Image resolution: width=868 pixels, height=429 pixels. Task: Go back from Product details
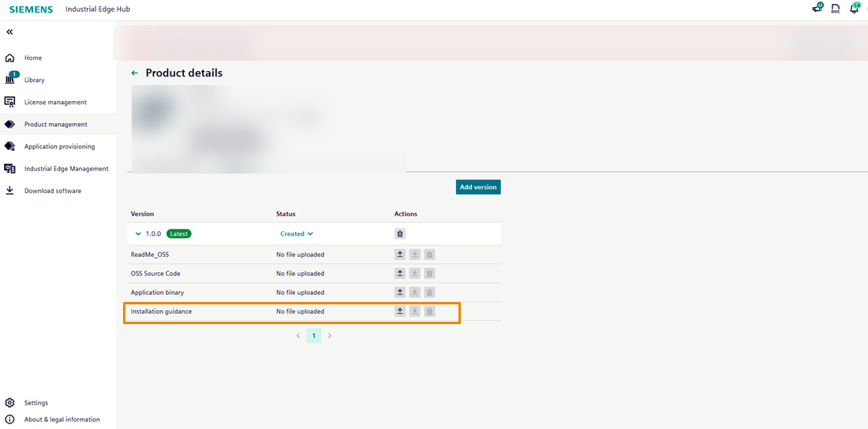134,73
